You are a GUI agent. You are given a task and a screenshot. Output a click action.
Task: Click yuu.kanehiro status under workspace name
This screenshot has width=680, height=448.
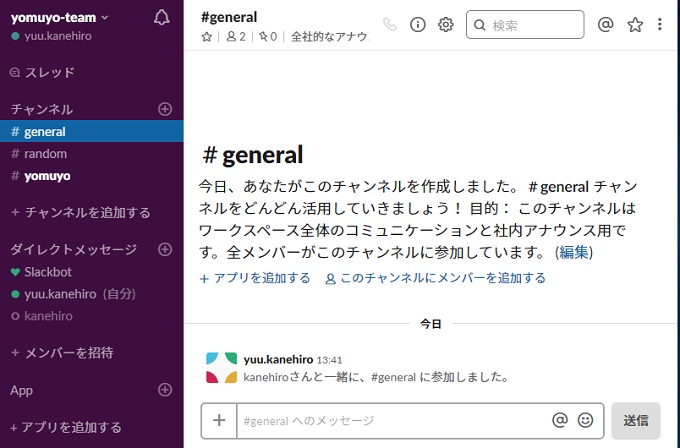[x=52, y=36]
